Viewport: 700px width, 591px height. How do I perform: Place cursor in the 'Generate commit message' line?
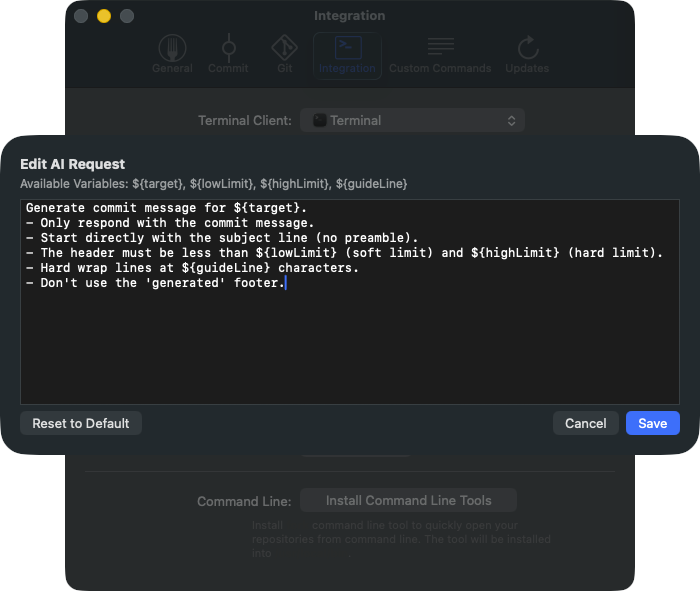click(150, 207)
